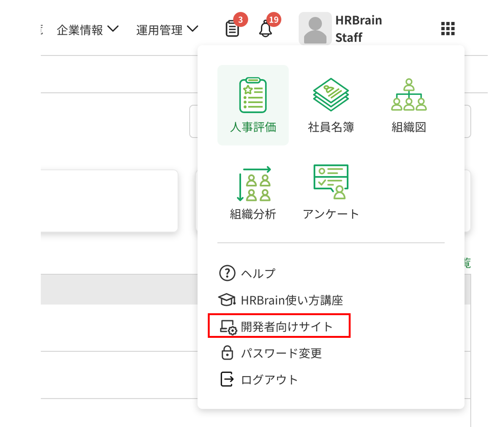Open the graduation cap icon for 使い方講座
504x427 pixels.
[x=227, y=300]
